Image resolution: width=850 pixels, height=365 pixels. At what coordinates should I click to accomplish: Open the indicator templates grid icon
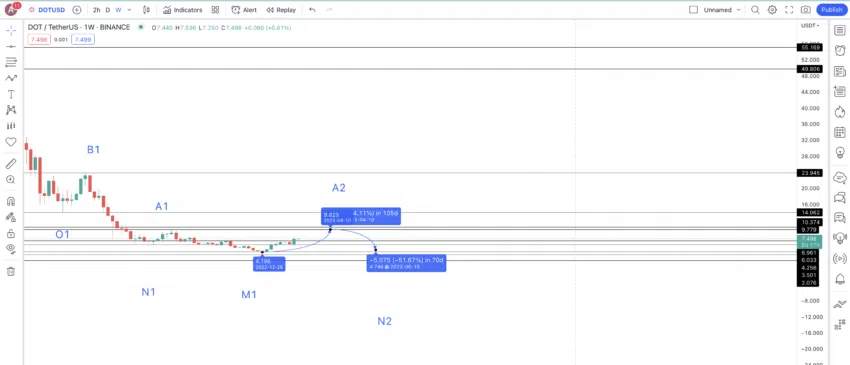pyautogui.click(x=215, y=10)
